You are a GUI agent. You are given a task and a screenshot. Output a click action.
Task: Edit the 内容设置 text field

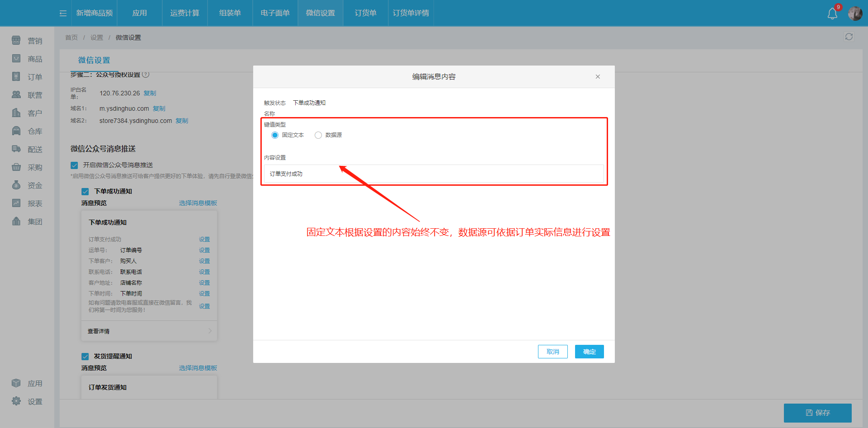pos(434,174)
